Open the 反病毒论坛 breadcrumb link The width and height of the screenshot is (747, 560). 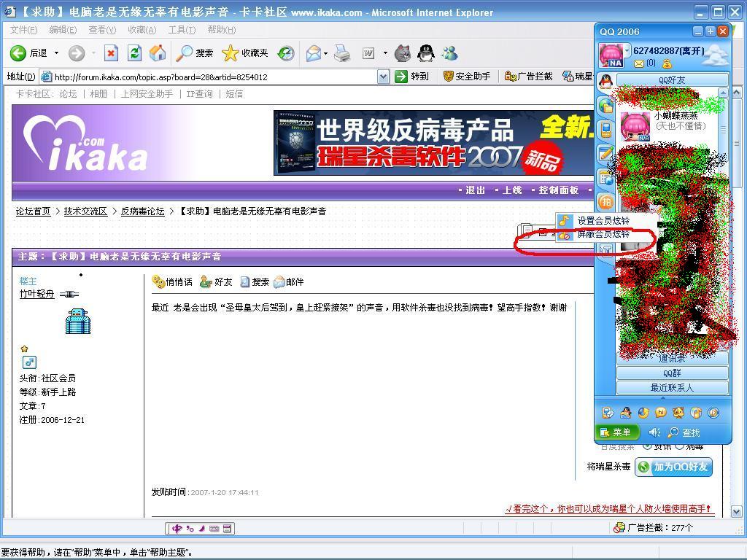(x=142, y=211)
